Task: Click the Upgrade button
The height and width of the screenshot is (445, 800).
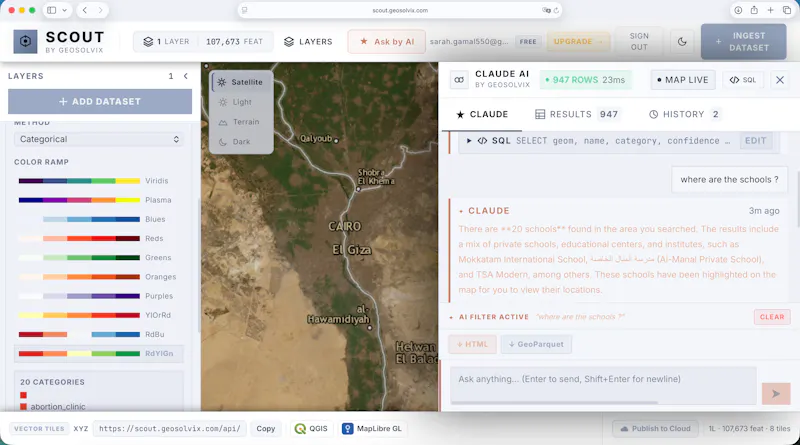Action: click(x=578, y=42)
